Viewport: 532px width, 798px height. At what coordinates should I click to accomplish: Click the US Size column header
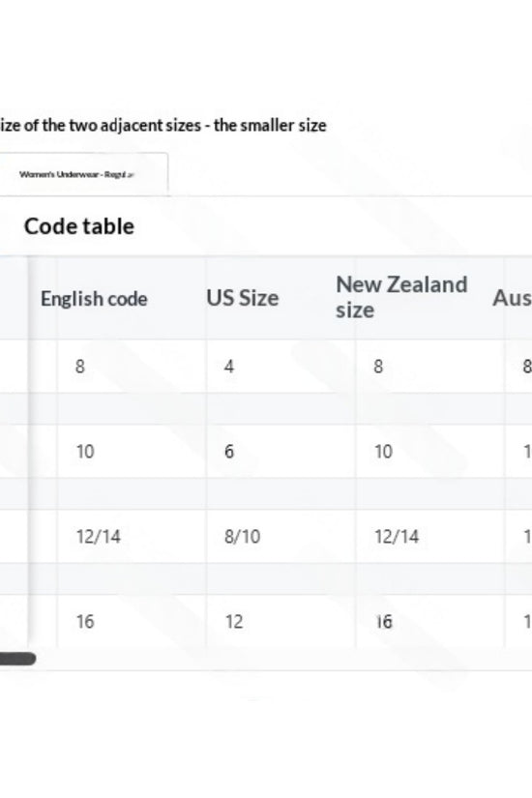tap(243, 298)
